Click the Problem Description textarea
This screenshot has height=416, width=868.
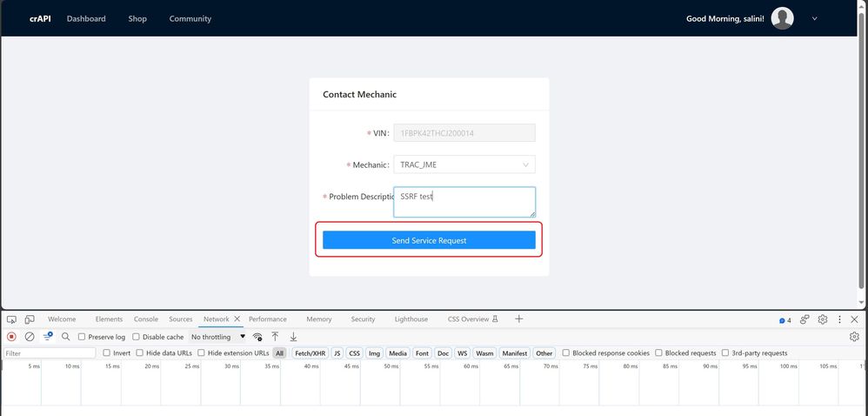pos(464,202)
